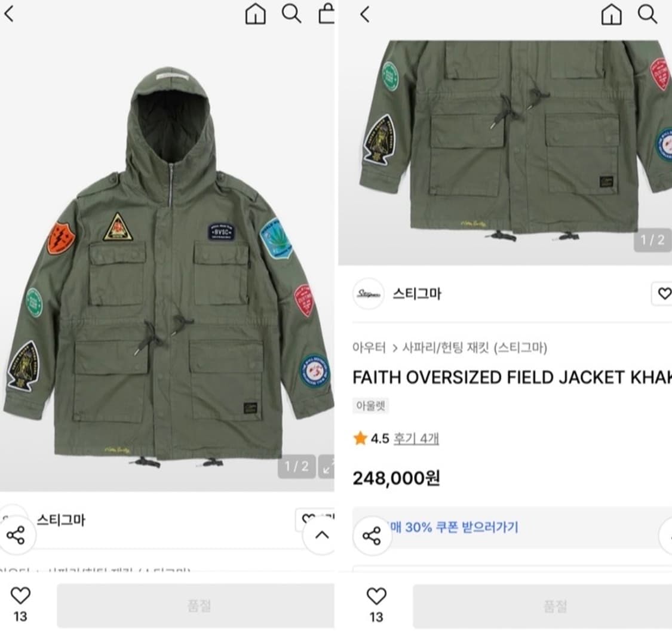Open the 스티그마 brand logo circle
672x634 pixels.
pos(368,294)
